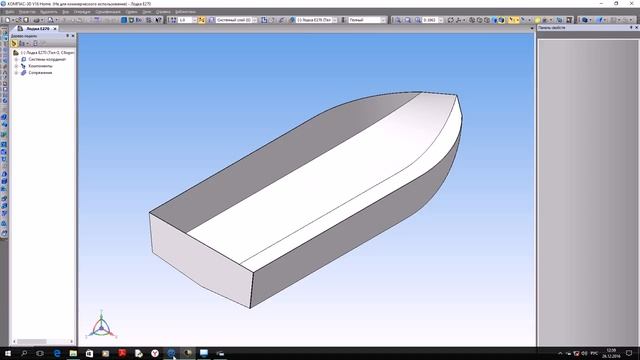Expand the Системы координат tree node
This screenshot has width=640, height=360.
(16, 59)
